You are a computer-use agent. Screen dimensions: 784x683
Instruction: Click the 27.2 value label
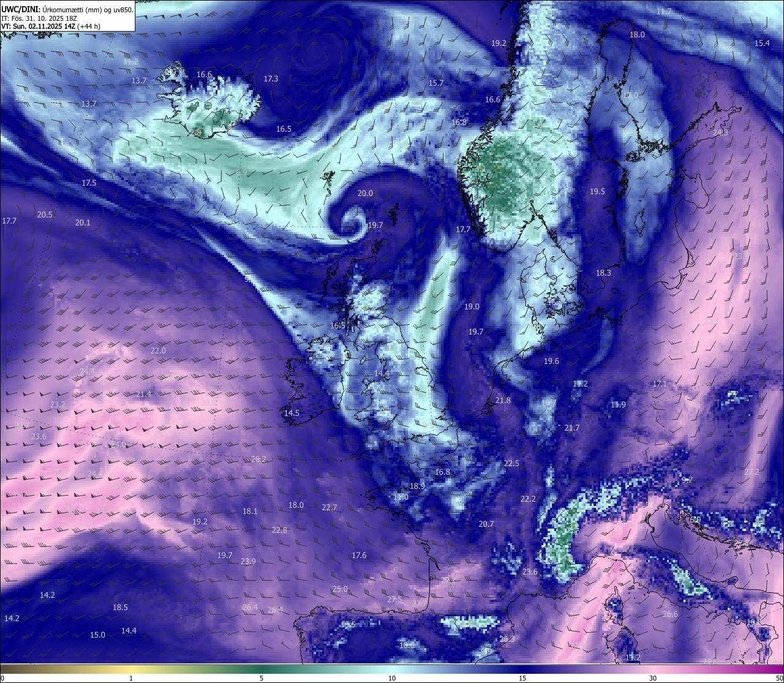click(752, 472)
